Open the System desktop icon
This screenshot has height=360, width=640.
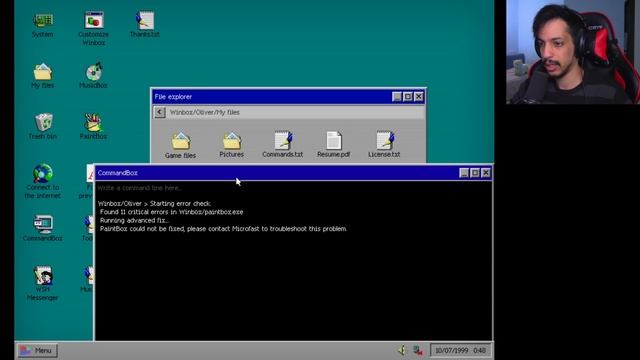pos(42,25)
